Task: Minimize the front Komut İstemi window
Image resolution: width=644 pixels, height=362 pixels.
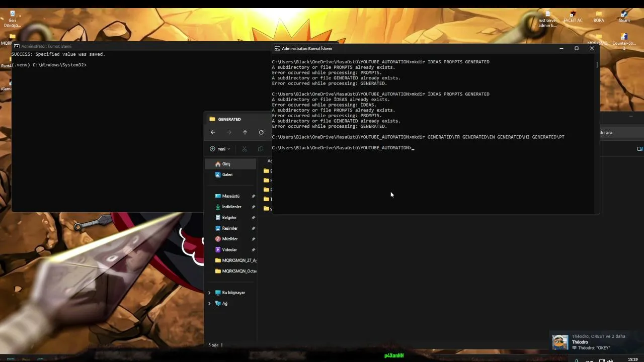Action: (x=561, y=48)
